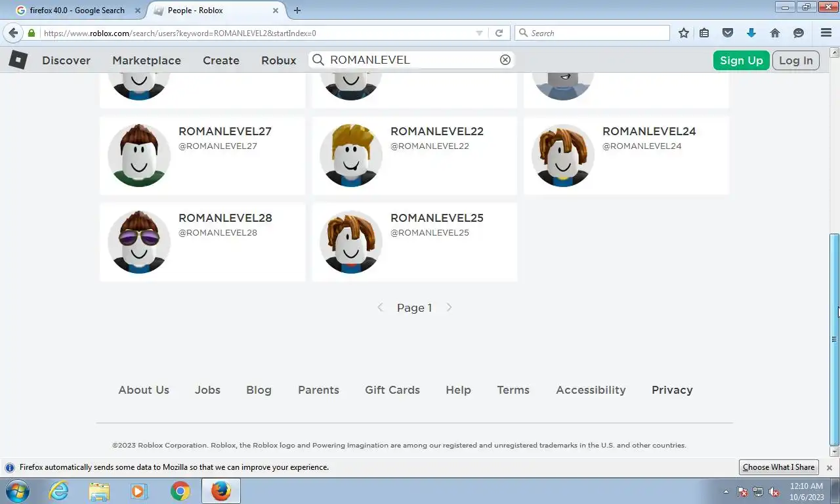The width and height of the screenshot is (840, 504).
Task: Open a new tab with the plus icon
Action: coord(297,10)
